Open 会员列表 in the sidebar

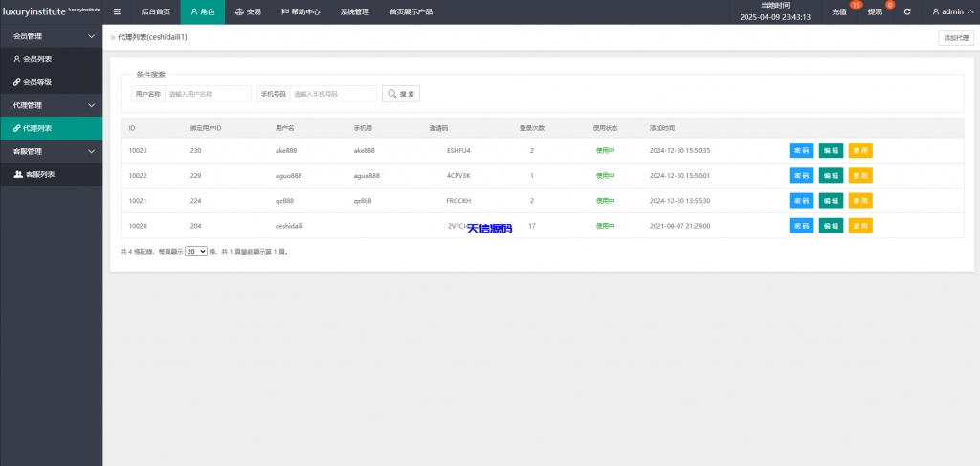[x=38, y=59]
